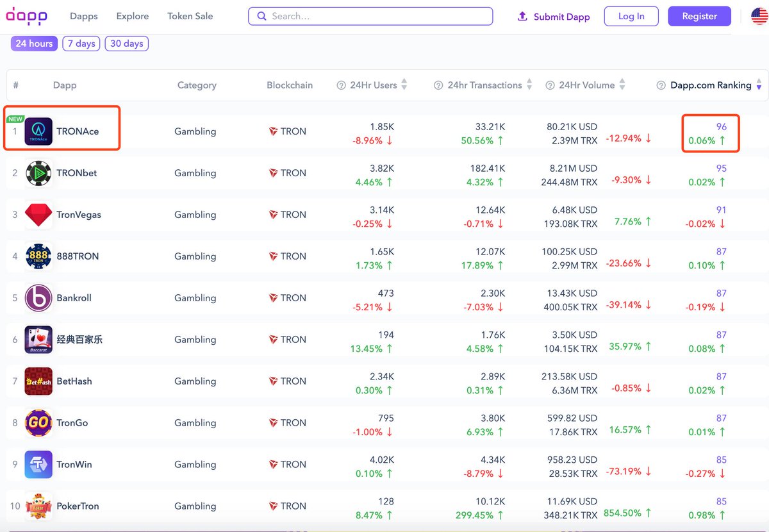Open the Dapps menu
Screen dimensions: 769x532
83,16
